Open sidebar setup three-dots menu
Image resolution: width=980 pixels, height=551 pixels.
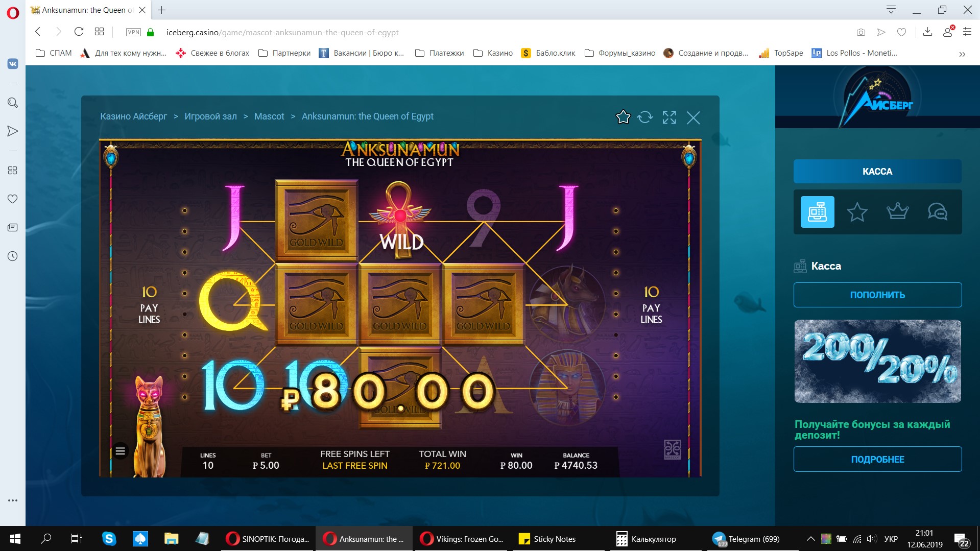tap(13, 500)
